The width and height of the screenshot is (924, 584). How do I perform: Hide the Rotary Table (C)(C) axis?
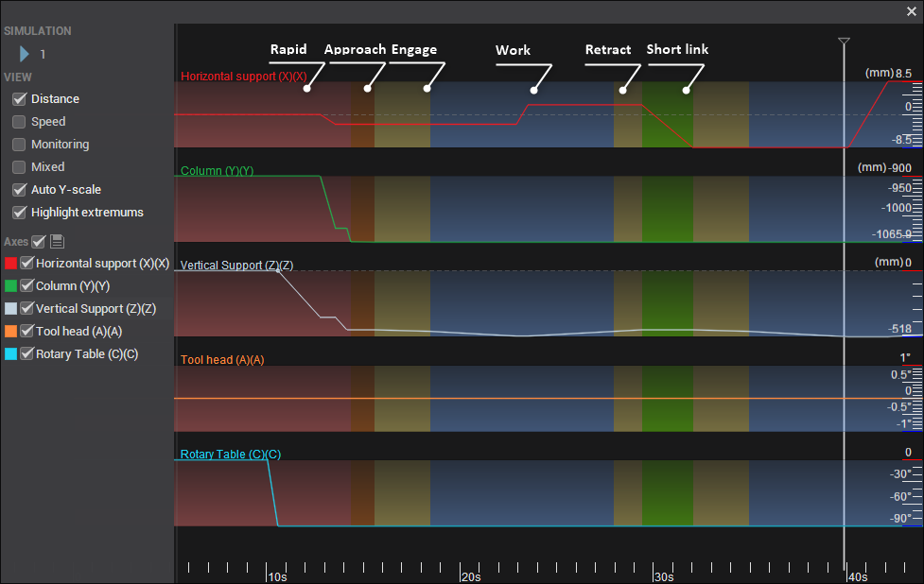click(x=27, y=354)
